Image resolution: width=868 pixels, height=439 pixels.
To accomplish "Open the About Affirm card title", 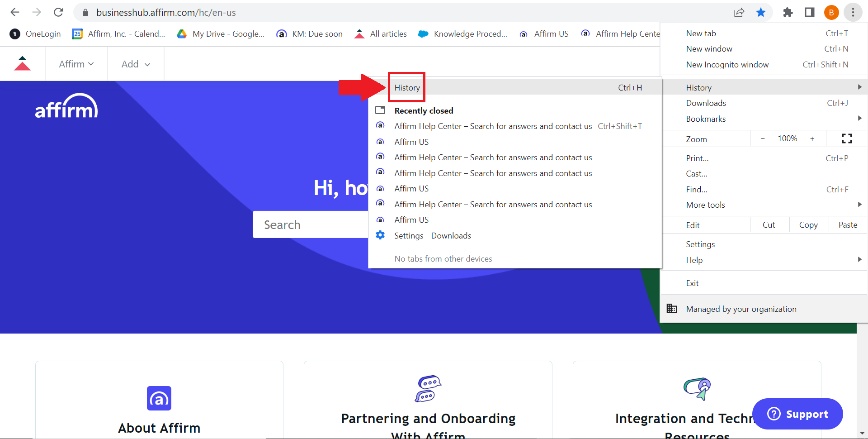I will point(159,428).
